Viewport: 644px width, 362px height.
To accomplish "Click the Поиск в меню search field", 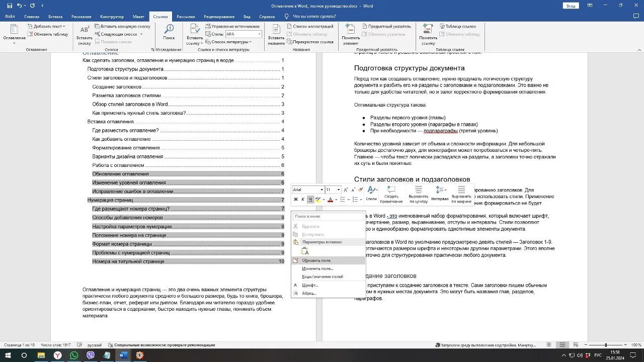I will (x=327, y=216).
